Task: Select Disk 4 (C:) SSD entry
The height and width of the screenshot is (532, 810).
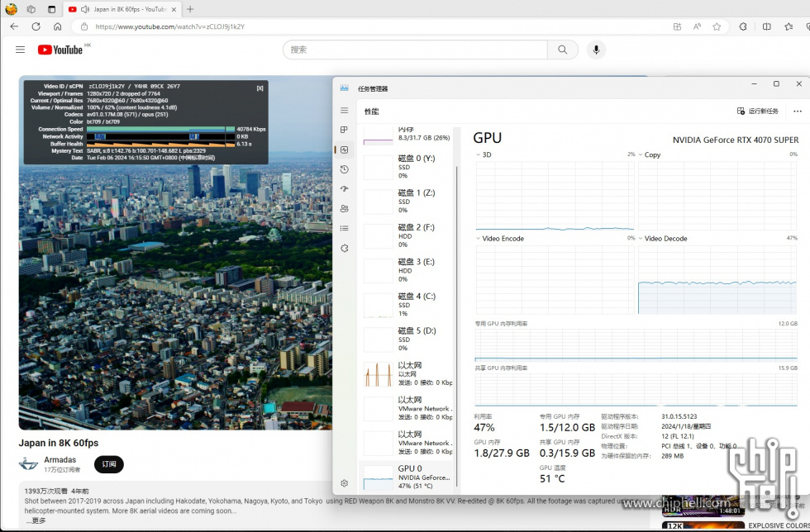Action: [x=407, y=305]
